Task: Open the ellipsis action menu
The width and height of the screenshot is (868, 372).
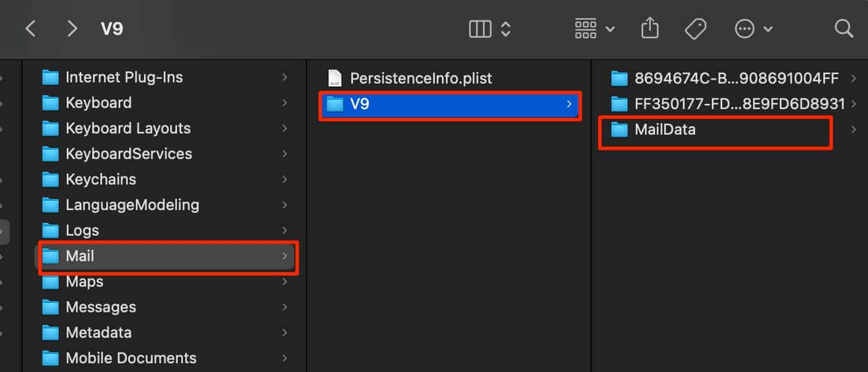Action: [753, 28]
